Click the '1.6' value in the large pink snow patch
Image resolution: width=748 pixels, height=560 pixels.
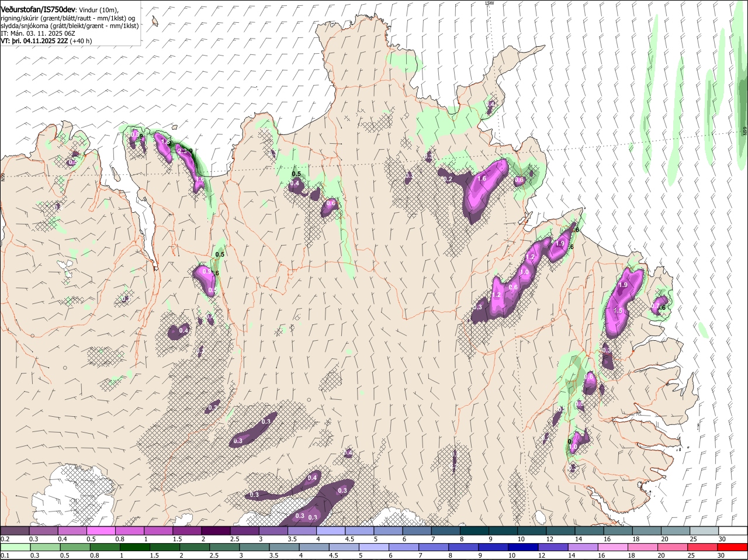(x=482, y=179)
